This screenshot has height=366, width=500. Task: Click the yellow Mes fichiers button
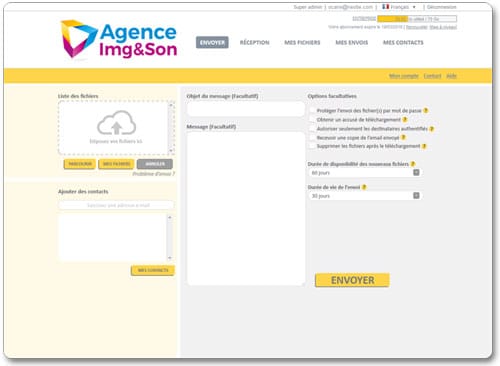(116, 164)
